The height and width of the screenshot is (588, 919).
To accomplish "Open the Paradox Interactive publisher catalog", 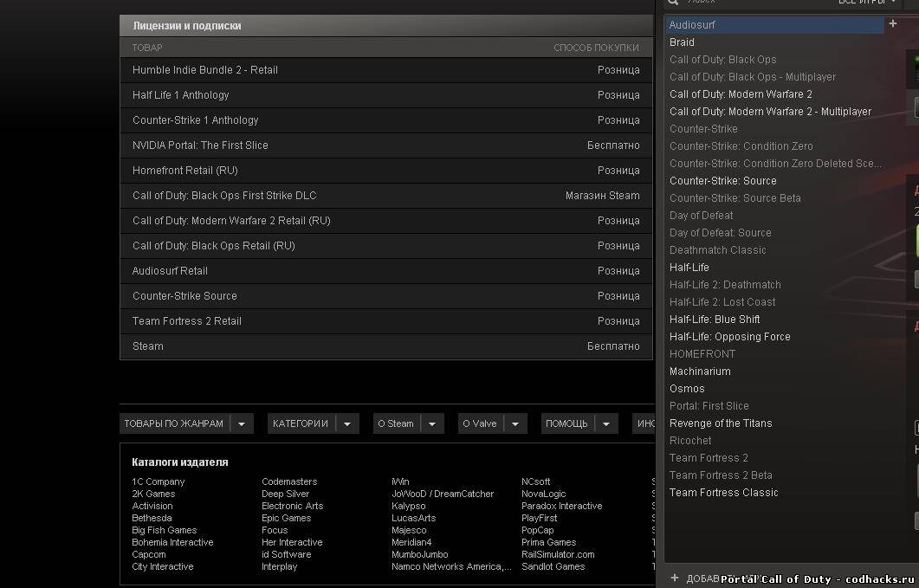I will [562, 506].
